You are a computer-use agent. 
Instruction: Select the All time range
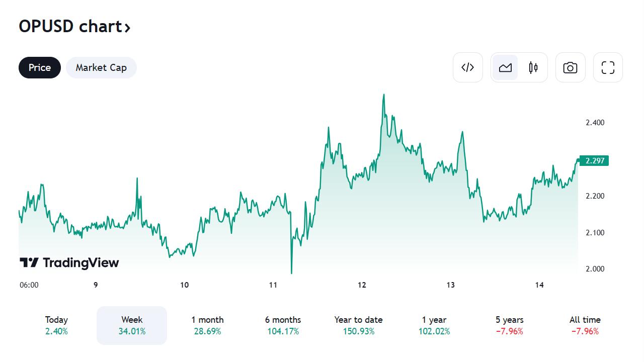point(585,325)
